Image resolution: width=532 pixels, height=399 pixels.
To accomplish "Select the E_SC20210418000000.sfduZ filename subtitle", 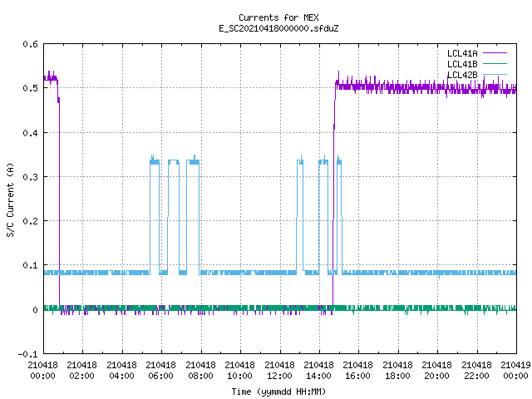I will [278, 28].
